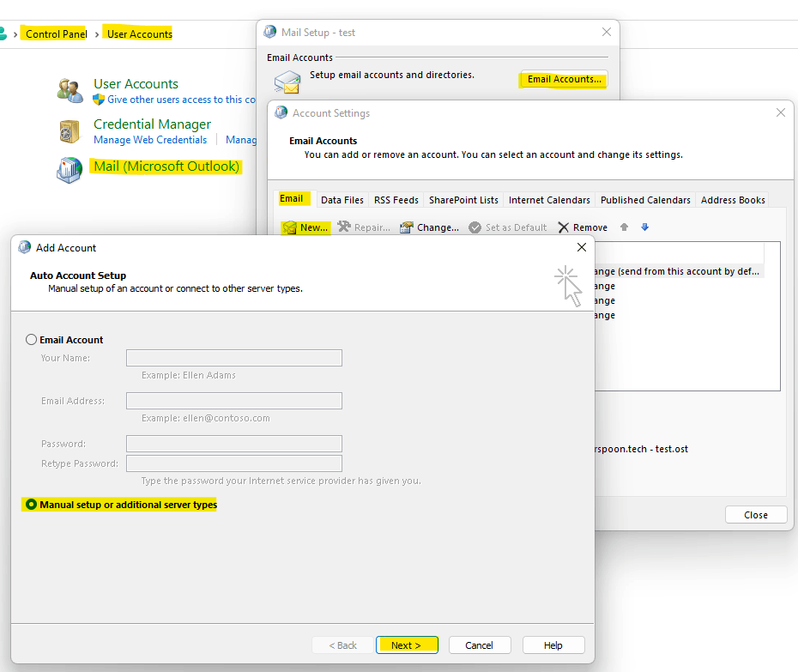Close the Account Settings window with X
Image resolution: width=798 pixels, height=672 pixels.
pos(781,112)
